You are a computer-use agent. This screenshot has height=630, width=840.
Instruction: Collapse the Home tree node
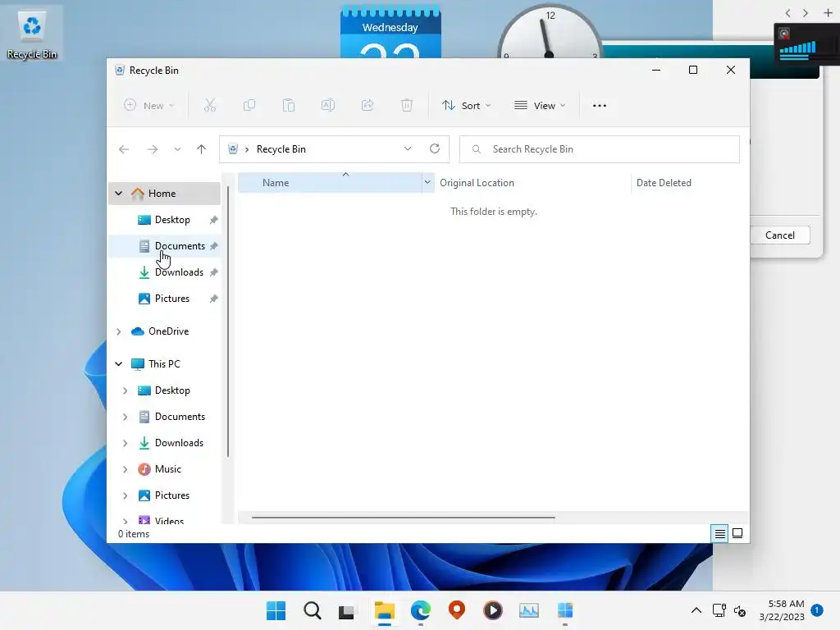[119, 194]
